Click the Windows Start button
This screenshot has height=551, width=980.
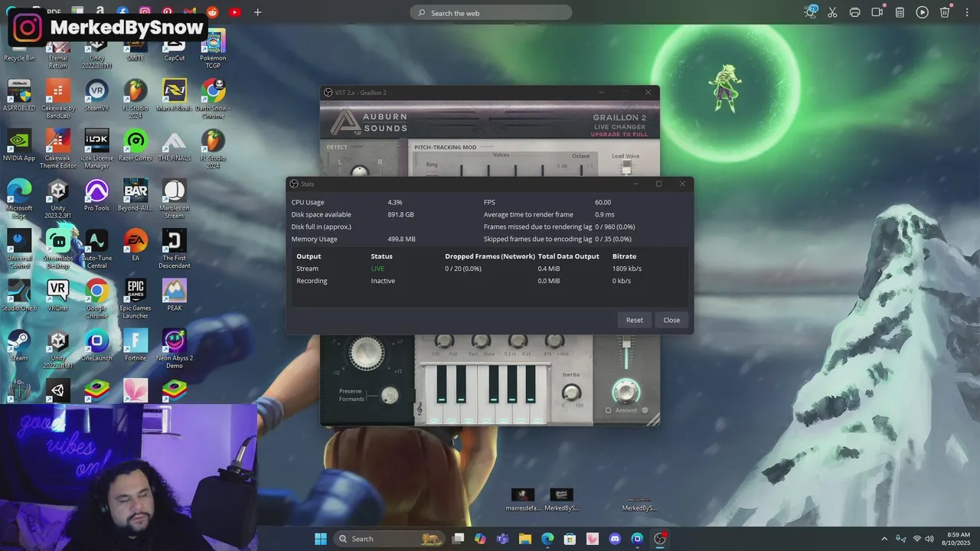pyautogui.click(x=321, y=539)
